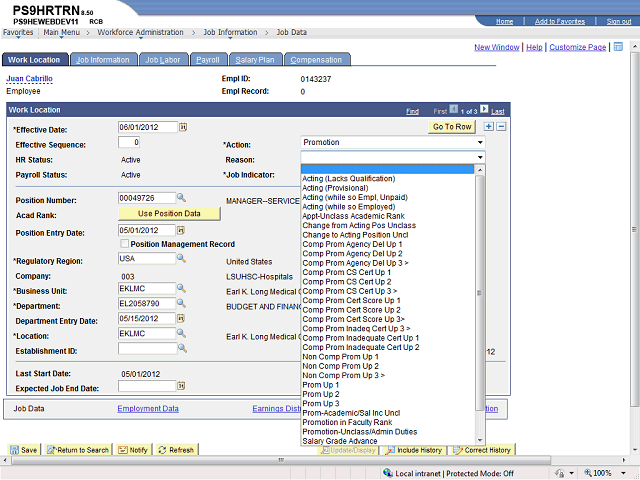The height and width of the screenshot is (480, 640).
Task: Open lookup for Position Number
Action: coord(181,198)
